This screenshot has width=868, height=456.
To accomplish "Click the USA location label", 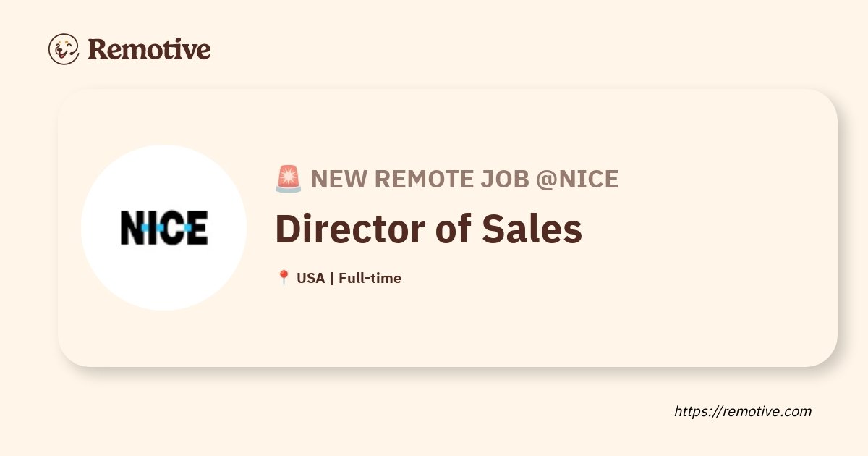I will coord(310,278).
